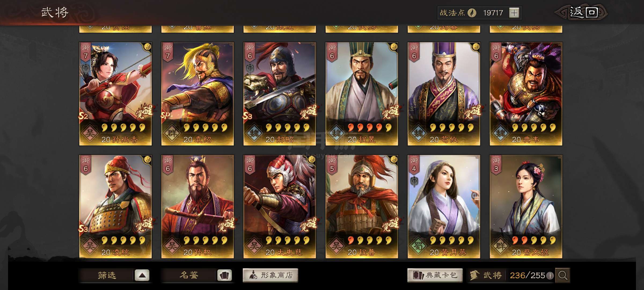This screenshot has height=290, width=644.
Task: Click the yin-yang icon on 孙尚香 card
Action: (147, 47)
